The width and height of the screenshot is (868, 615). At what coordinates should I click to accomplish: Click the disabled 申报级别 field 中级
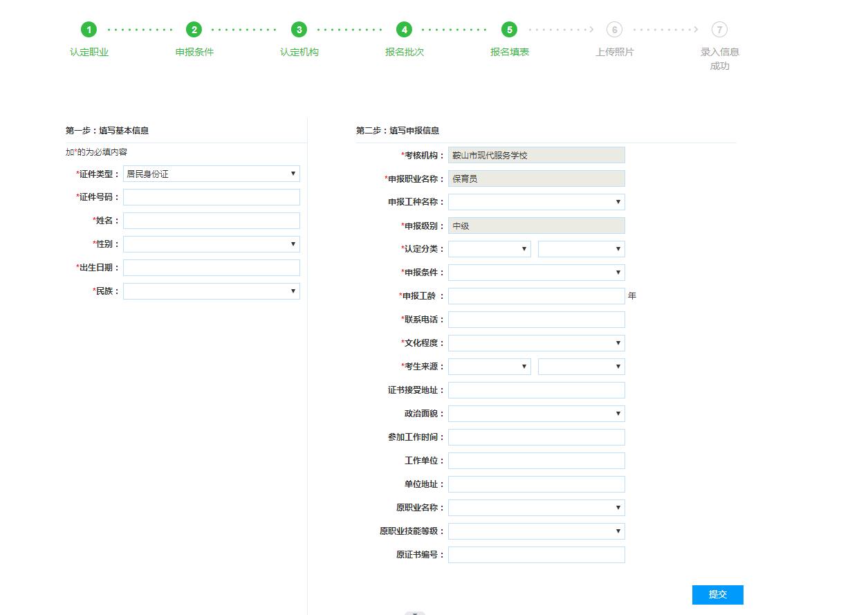point(537,226)
